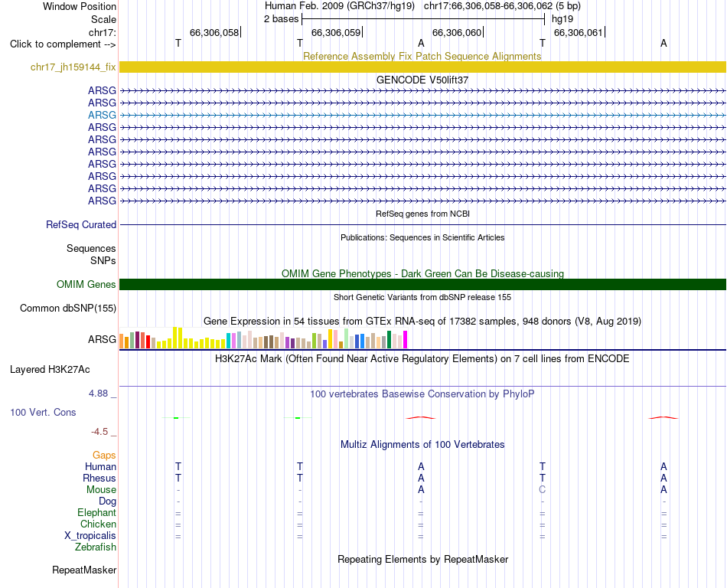Click the 4.88 upper PhyloP scale value
Screen dimensions: 727x588
[x=98, y=394]
